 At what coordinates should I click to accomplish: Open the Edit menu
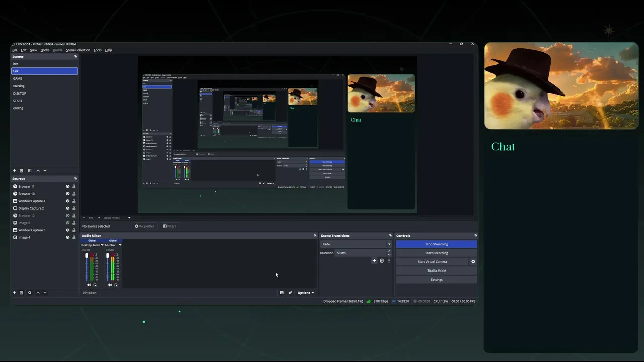pos(24,50)
